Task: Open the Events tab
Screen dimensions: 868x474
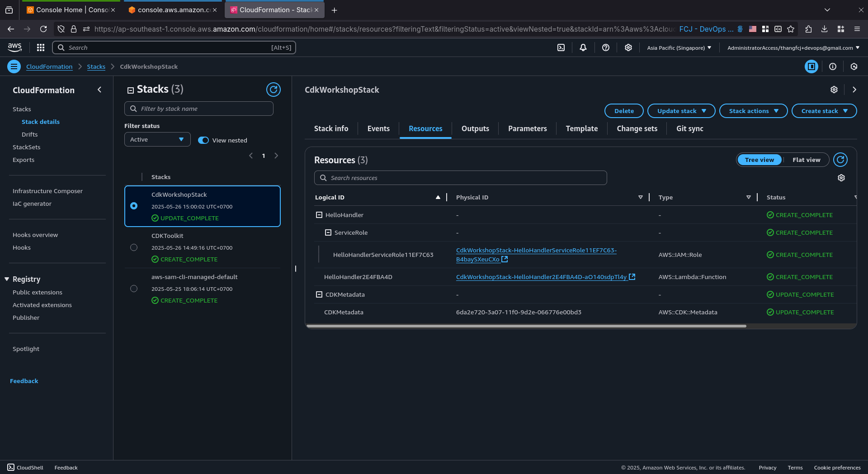Action: tap(378, 128)
